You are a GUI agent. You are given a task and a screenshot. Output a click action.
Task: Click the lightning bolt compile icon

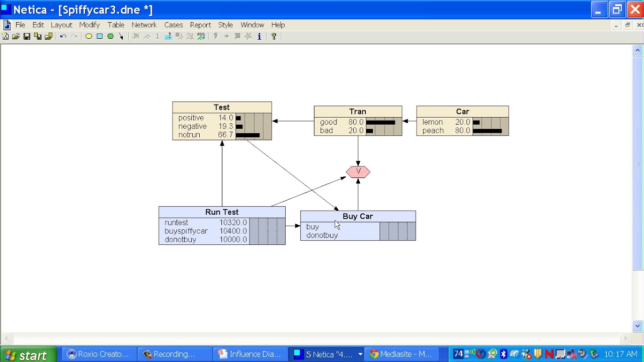pyautogui.click(x=215, y=36)
